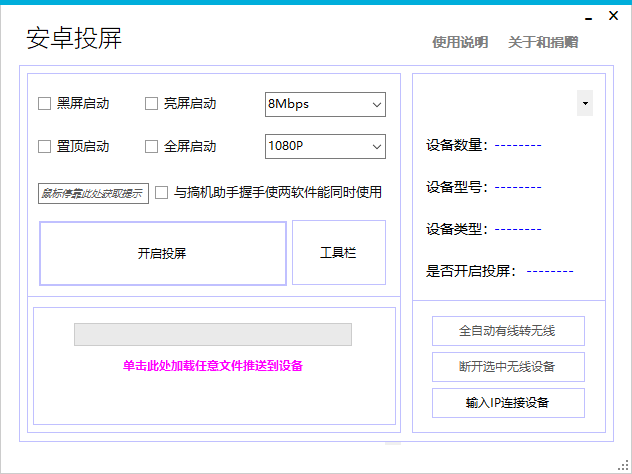Click the 设备型号 label

(457, 187)
